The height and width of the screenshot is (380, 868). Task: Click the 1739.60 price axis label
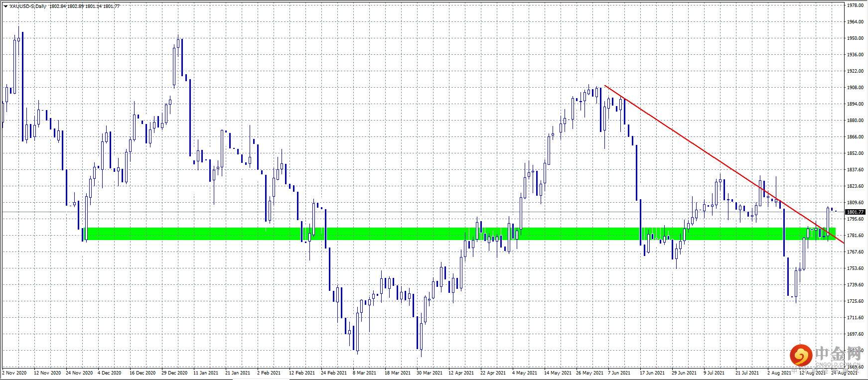click(x=855, y=285)
